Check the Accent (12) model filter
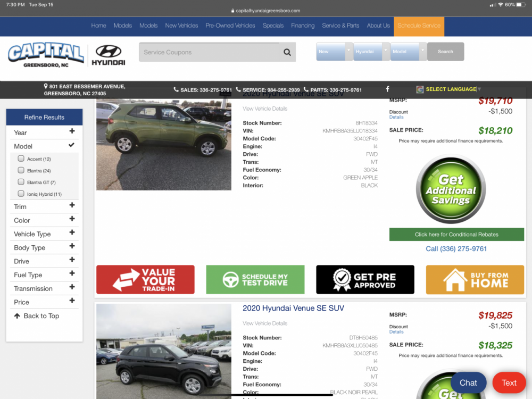This screenshot has width=532, height=399. 21,159
